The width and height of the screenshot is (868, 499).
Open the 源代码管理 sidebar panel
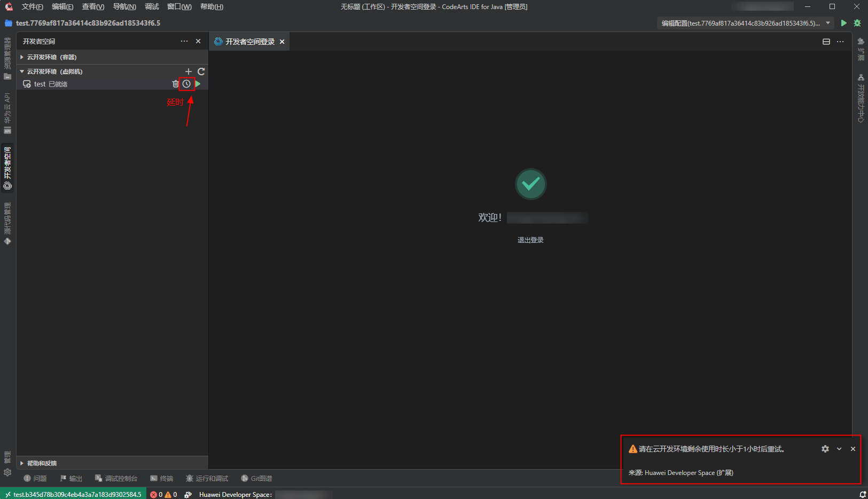7,224
